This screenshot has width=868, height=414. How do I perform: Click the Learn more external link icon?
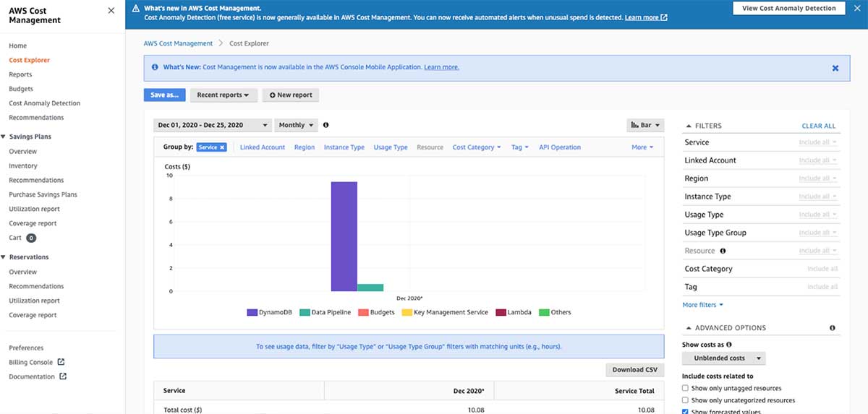tap(664, 17)
